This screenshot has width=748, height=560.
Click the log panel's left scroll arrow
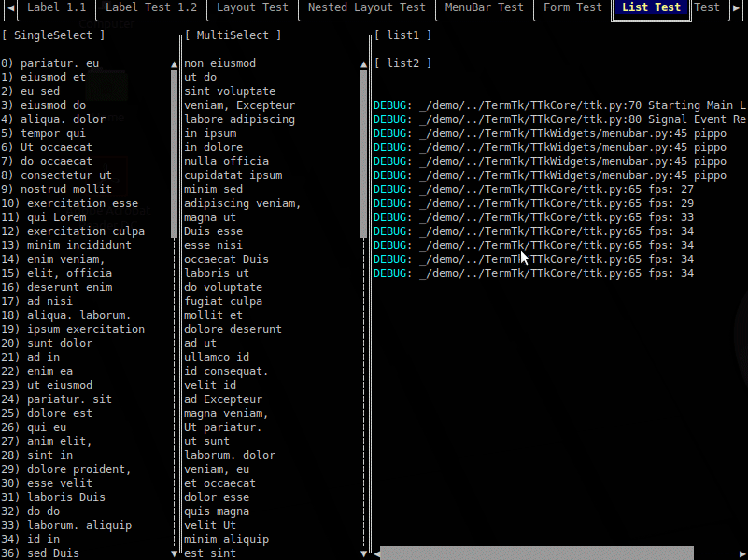pos(375,553)
